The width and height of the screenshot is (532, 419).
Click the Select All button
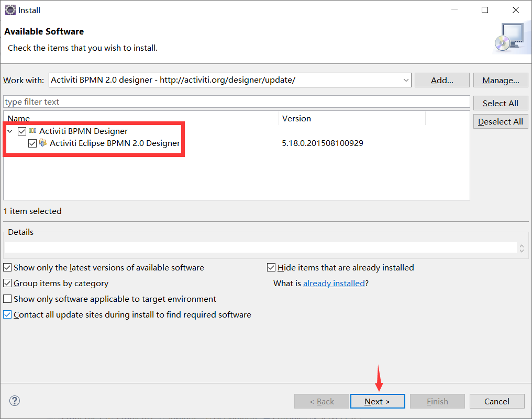(501, 103)
